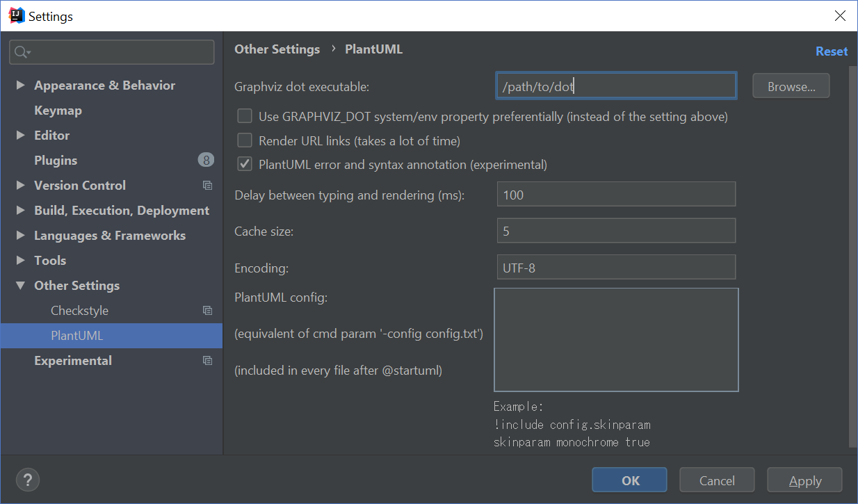Expand the Appearance & Behavior section
The height and width of the screenshot is (504, 858).
tap(20, 86)
